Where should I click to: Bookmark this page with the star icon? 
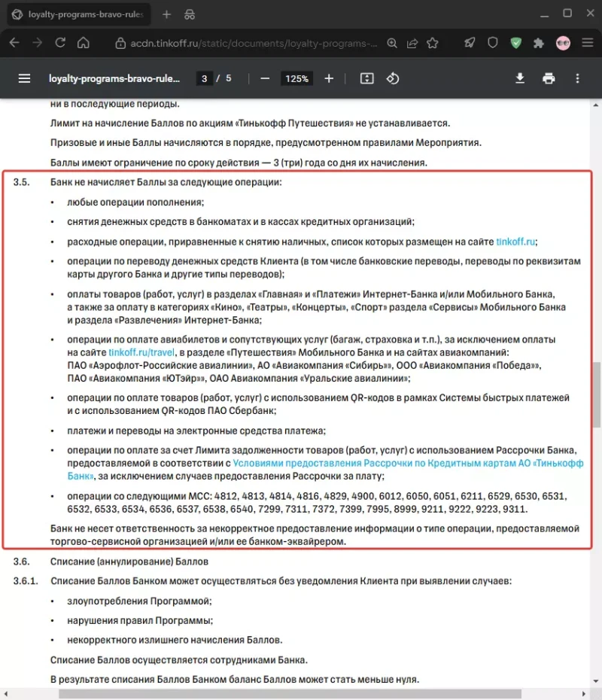tap(433, 43)
